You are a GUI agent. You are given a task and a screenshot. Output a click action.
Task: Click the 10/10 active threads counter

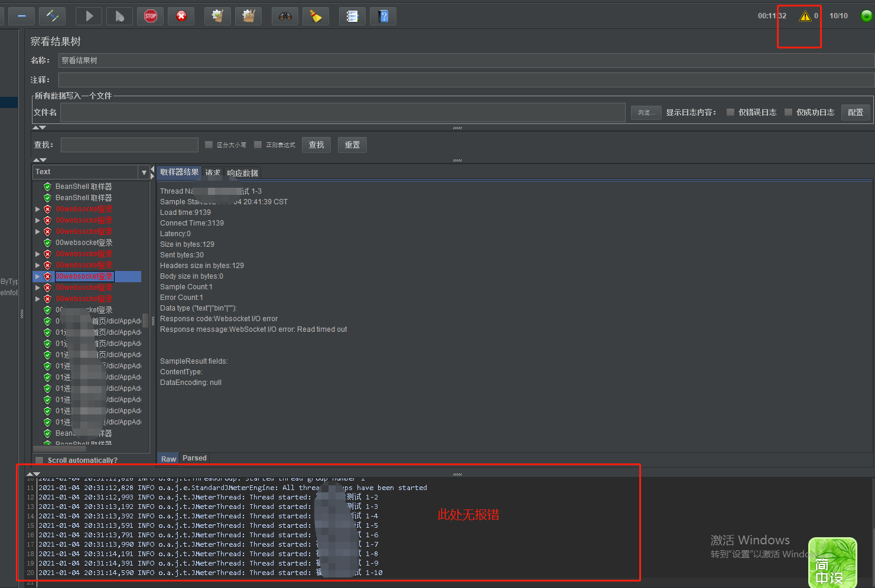[x=838, y=16]
